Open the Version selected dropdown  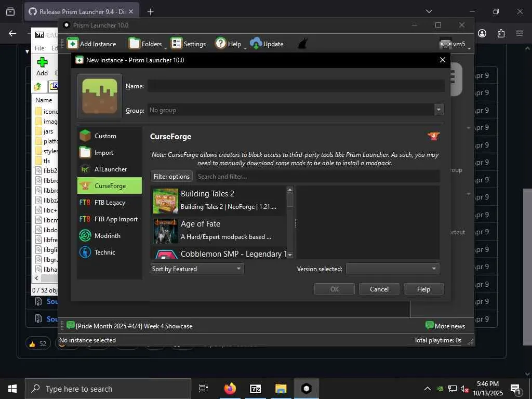pos(393,269)
